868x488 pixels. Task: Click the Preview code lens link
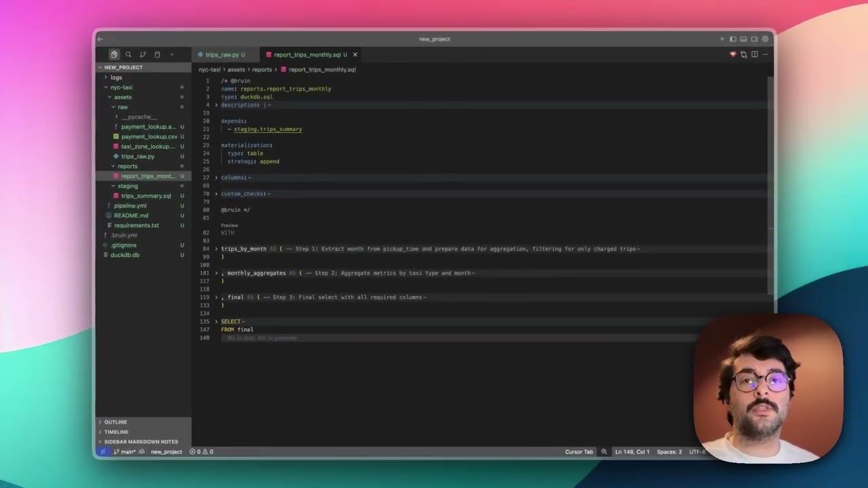point(229,225)
